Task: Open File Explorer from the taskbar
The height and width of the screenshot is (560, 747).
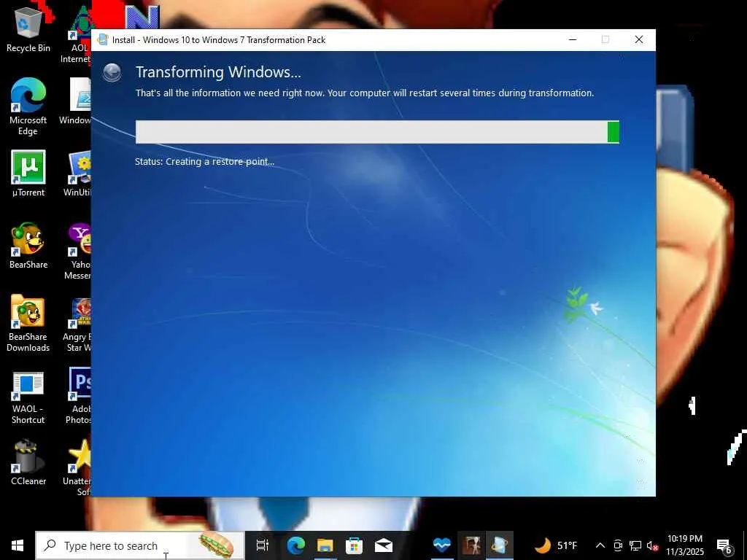Action: point(325,545)
